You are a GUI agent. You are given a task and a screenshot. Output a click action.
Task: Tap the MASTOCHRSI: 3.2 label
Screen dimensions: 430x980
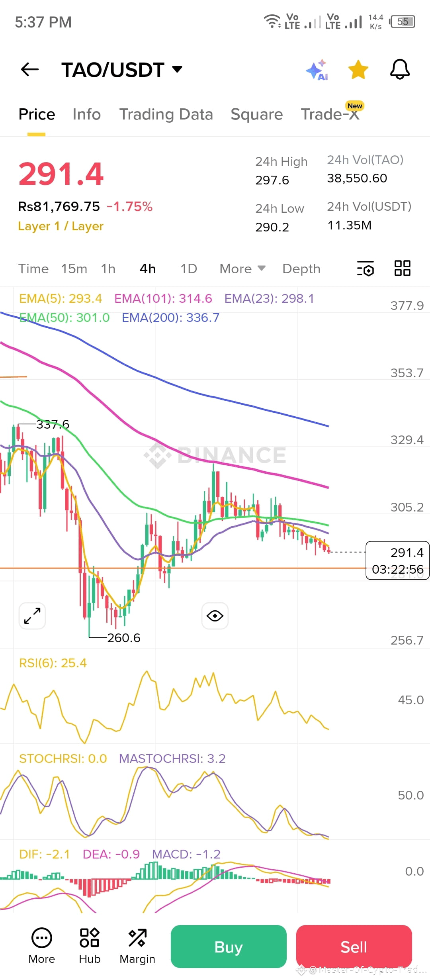point(172,759)
